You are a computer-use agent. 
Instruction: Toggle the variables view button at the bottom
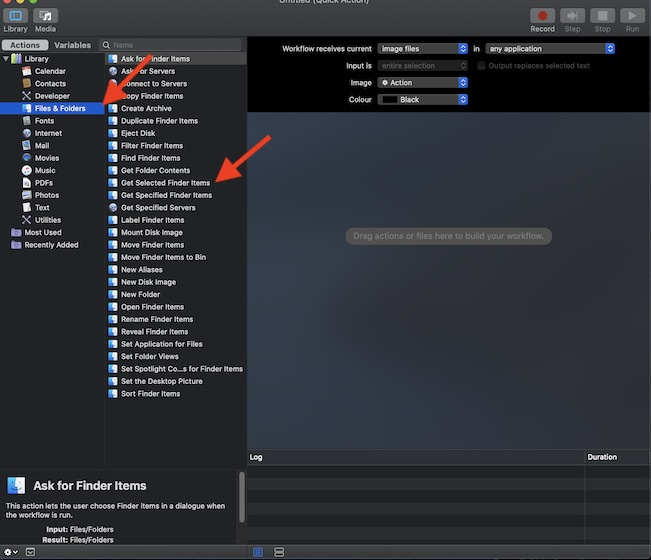279,552
